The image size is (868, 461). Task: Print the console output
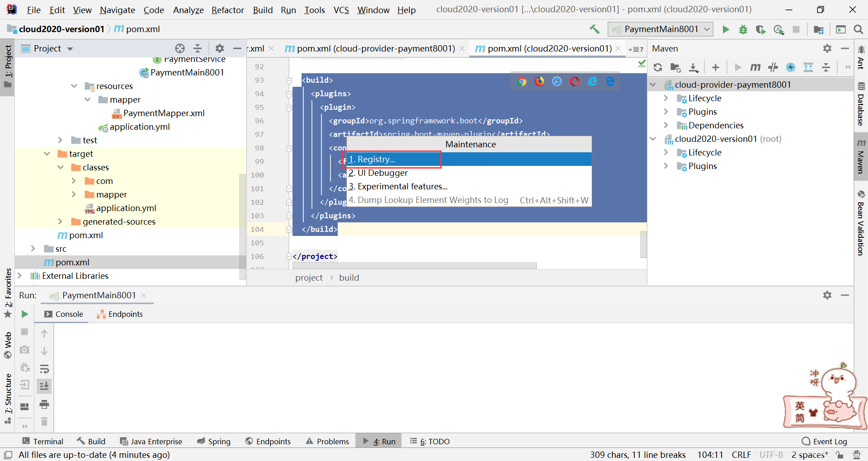(x=44, y=404)
